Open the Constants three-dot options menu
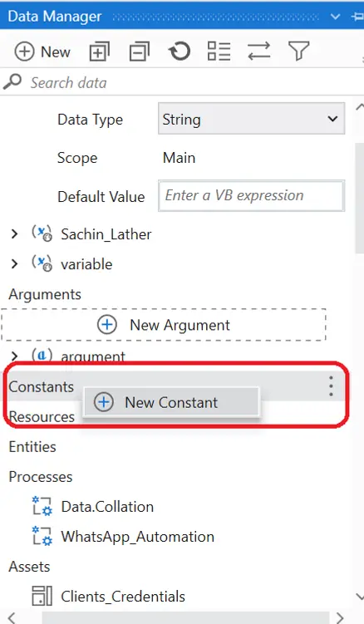Image resolution: width=364 pixels, height=624 pixels. pyautogui.click(x=331, y=386)
